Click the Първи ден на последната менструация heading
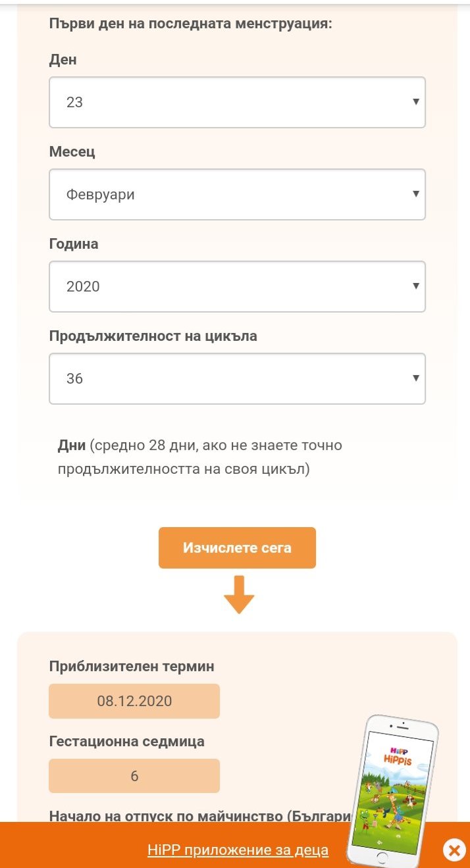This screenshot has width=470, height=868. coord(191,24)
